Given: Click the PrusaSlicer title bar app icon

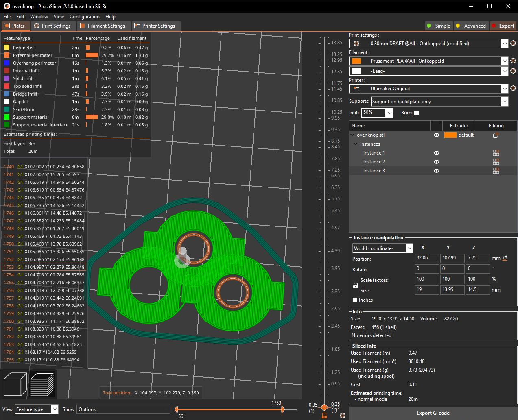Looking at the screenshot, I should point(7,6).
